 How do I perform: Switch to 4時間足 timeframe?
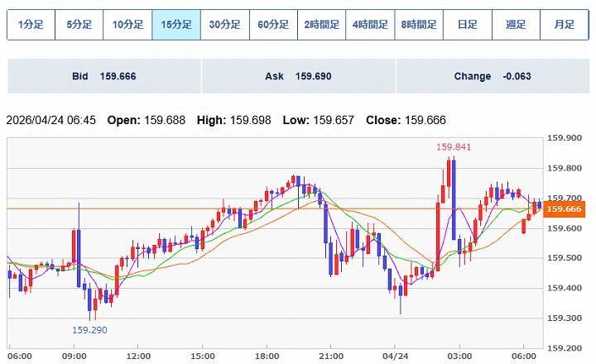coord(370,25)
